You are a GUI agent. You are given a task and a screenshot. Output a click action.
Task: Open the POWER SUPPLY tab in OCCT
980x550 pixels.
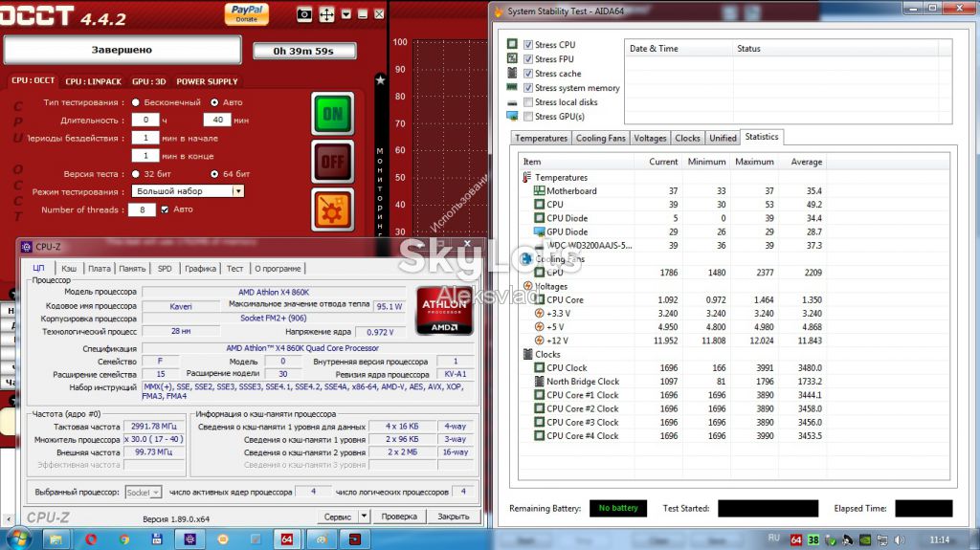[207, 81]
